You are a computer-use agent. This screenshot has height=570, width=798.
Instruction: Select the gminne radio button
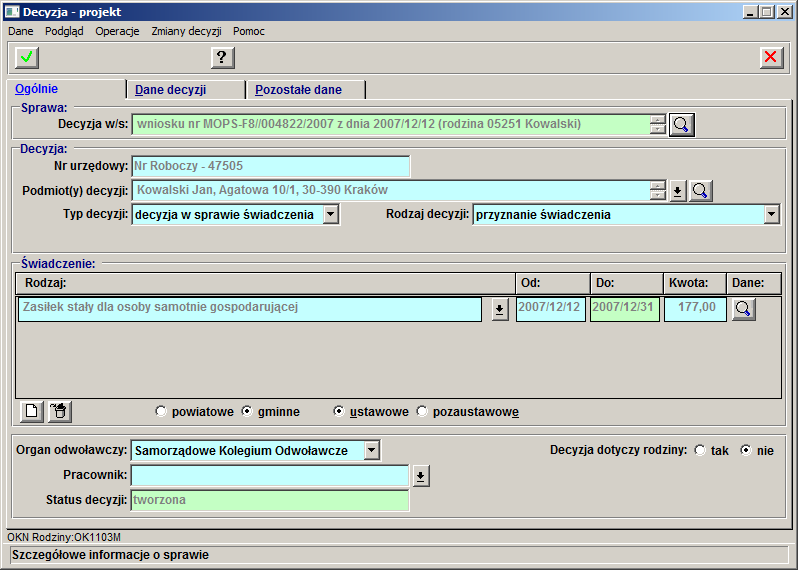click(247, 411)
